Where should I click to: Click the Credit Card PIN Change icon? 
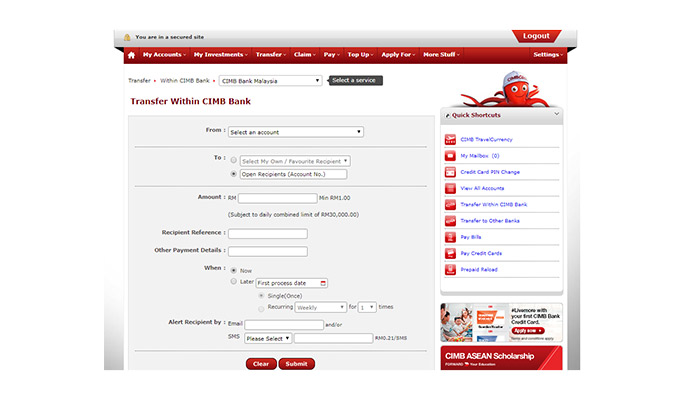click(x=450, y=172)
